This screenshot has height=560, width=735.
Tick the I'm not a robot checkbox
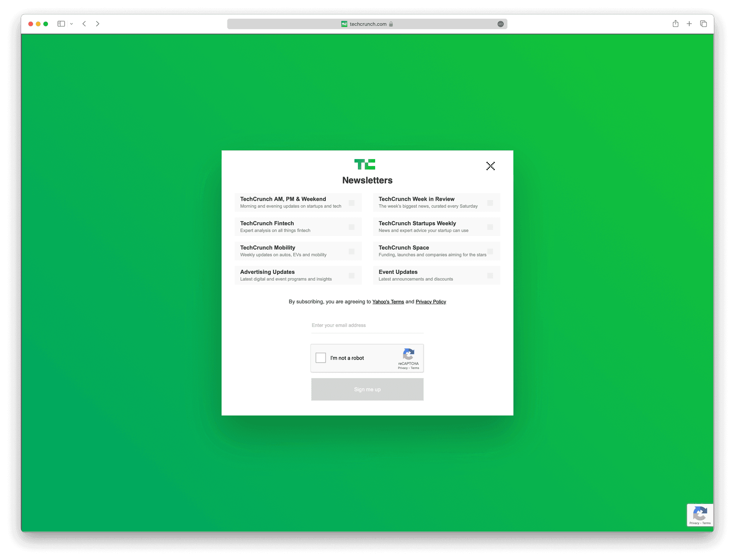pos(321,358)
